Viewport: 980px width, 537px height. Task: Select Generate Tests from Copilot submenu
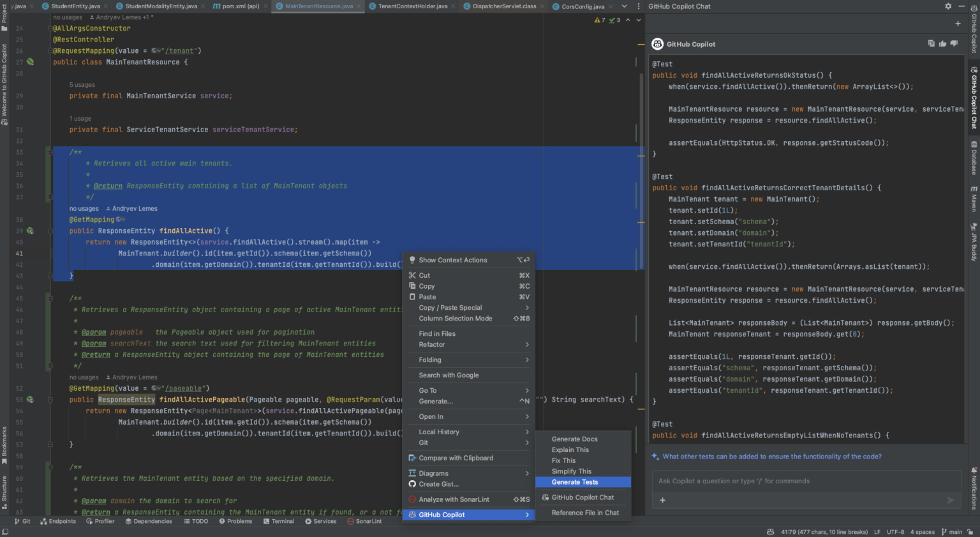tap(583, 482)
